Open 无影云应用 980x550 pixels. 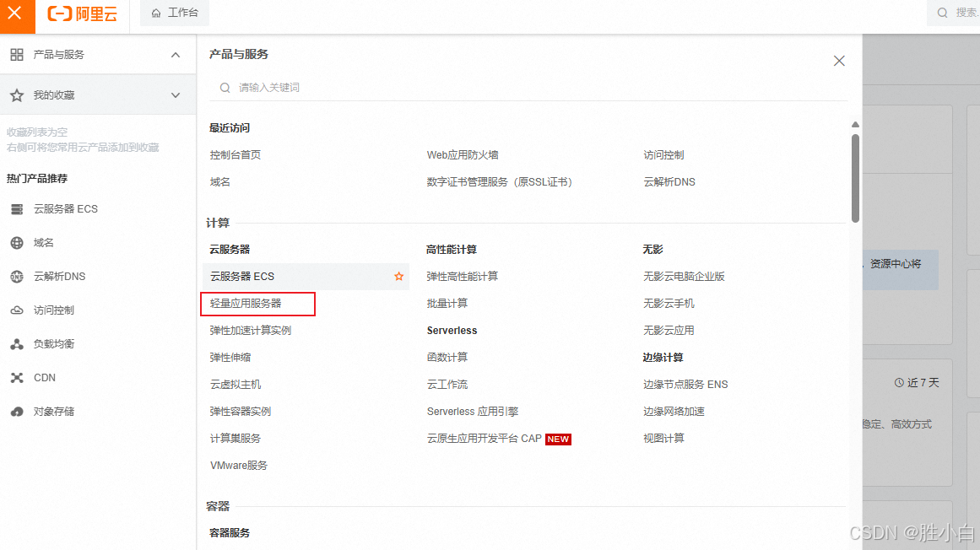(x=669, y=330)
